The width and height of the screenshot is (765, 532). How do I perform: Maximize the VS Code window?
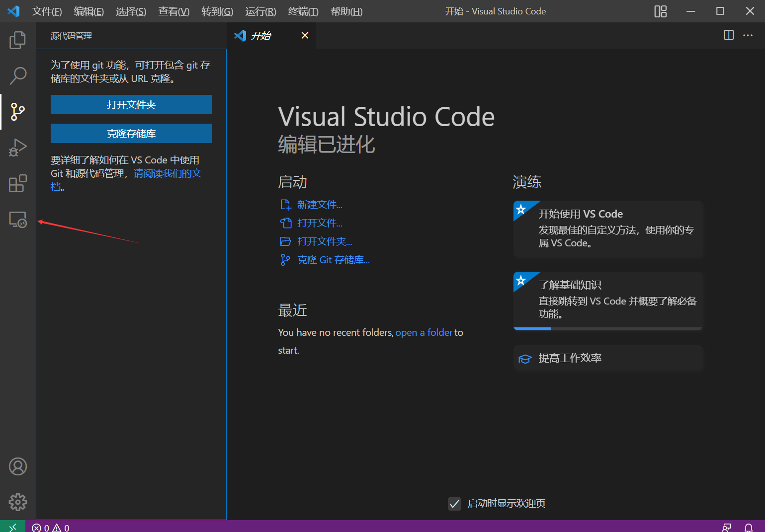click(720, 11)
